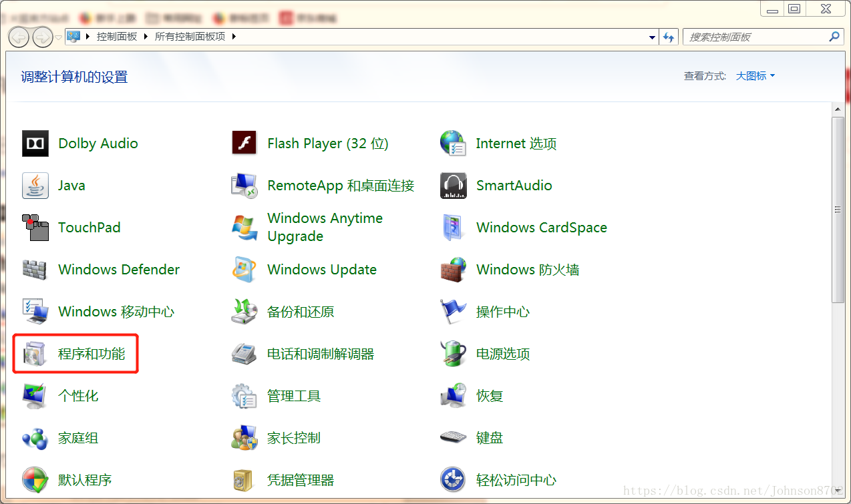Click the Internet 选项 globe icon
851x504 pixels.
pyautogui.click(x=453, y=143)
